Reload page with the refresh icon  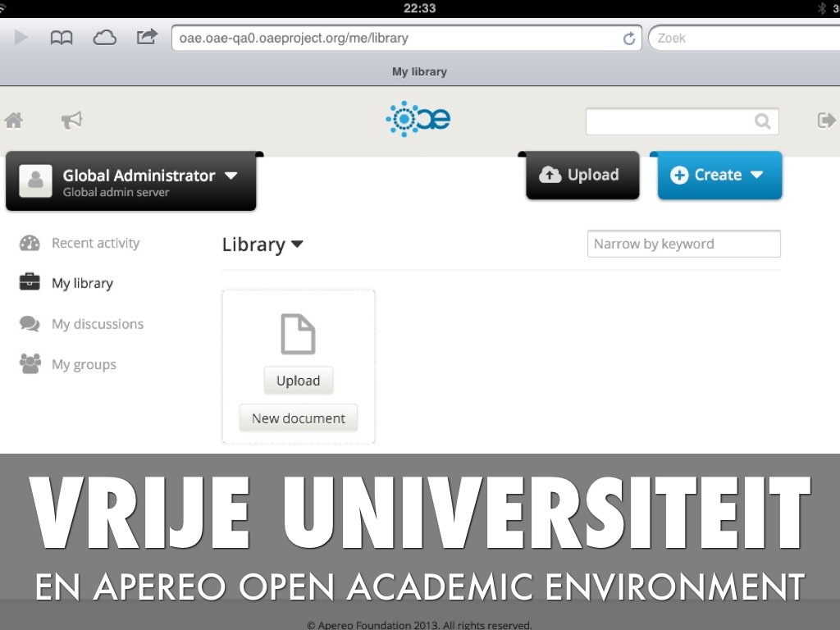629,39
